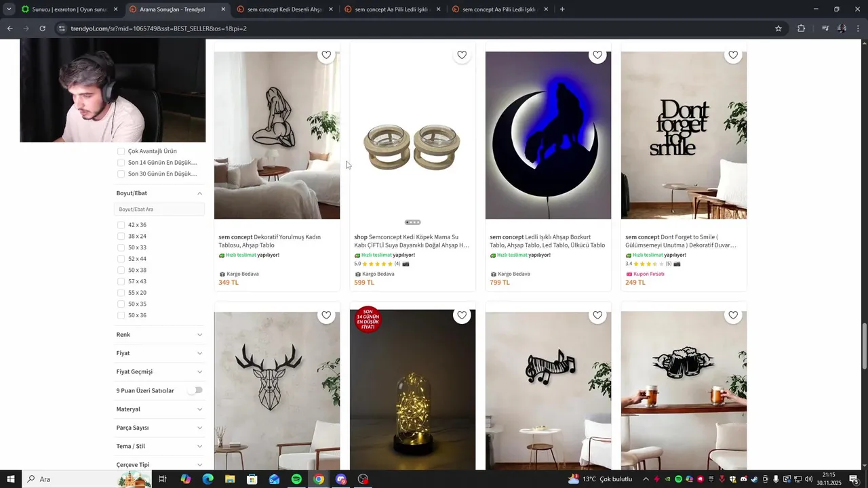Click the Boyut/Ebat Ara search field
The height and width of the screenshot is (488, 868).
pyautogui.click(x=159, y=209)
